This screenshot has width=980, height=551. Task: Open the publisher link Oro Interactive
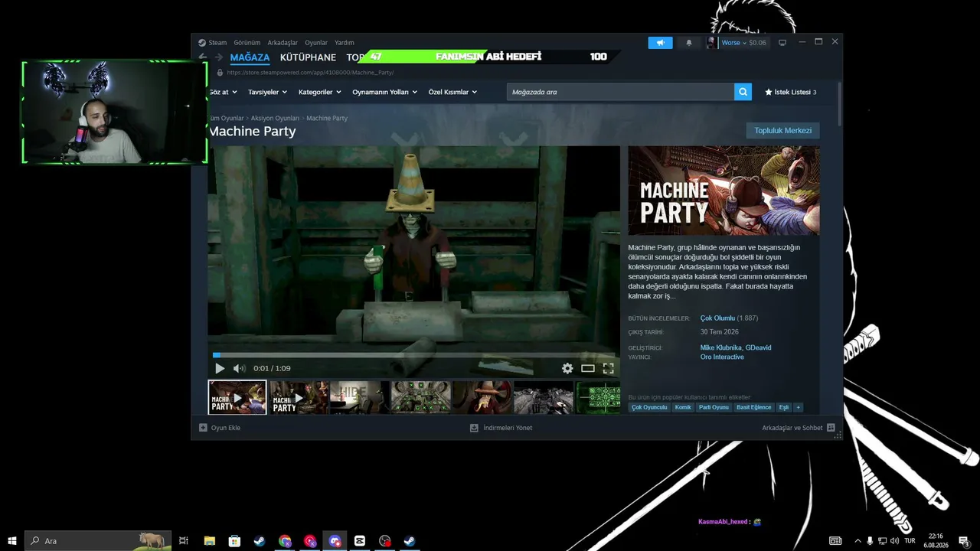point(722,357)
